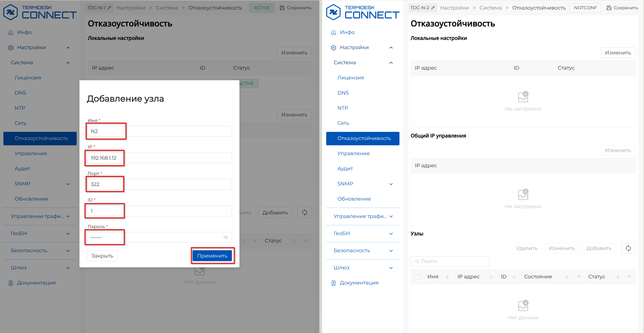Open Лицензия menu item in right sidebar
This screenshot has width=644, height=333.
tap(351, 78)
